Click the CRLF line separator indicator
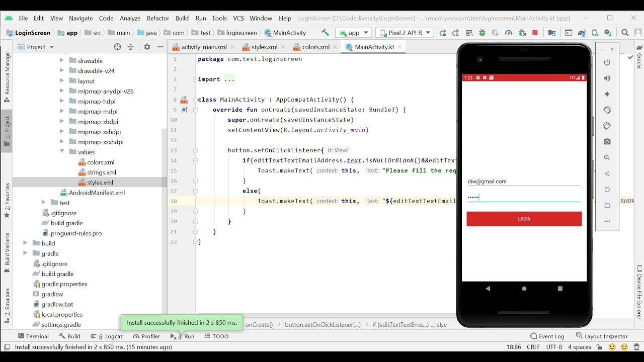This screenshot has width=644, height=362. coord(533,347)
